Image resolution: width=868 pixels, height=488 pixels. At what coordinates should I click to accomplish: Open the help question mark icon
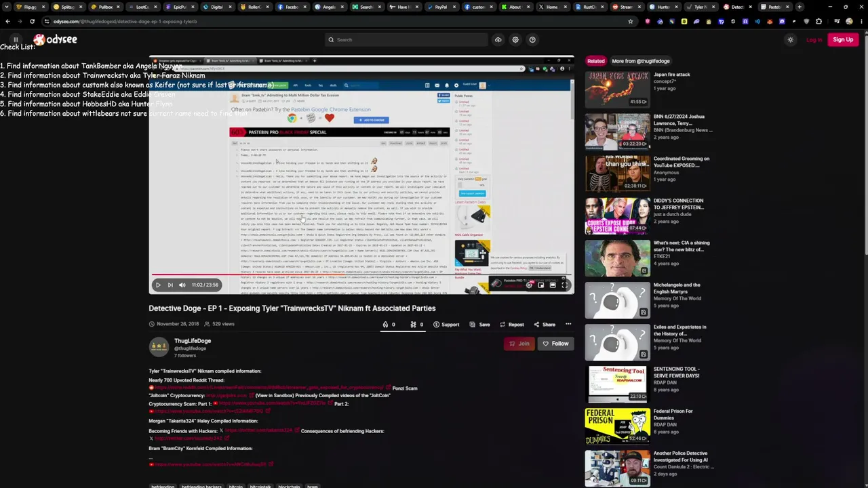pyautogui.click(x=532, y=40)
